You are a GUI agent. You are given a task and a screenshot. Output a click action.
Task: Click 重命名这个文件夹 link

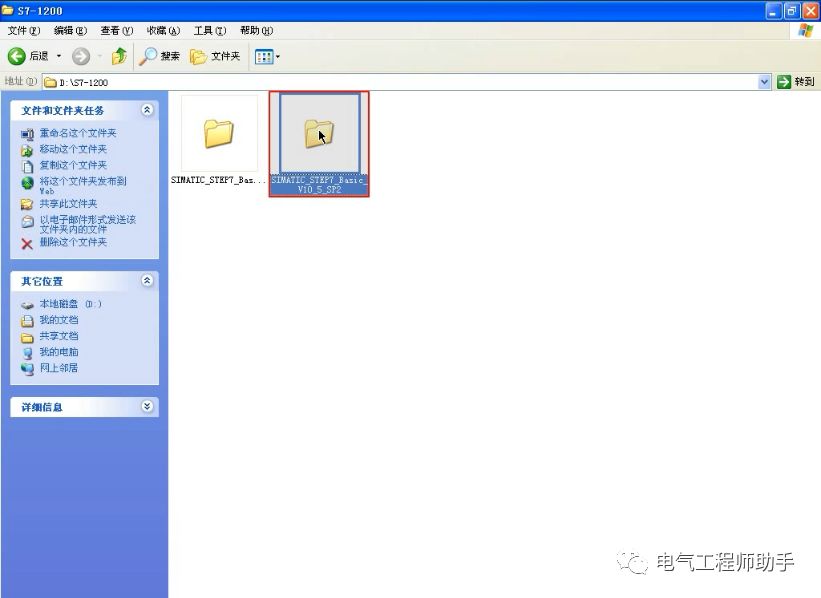[x=78, y=133]
